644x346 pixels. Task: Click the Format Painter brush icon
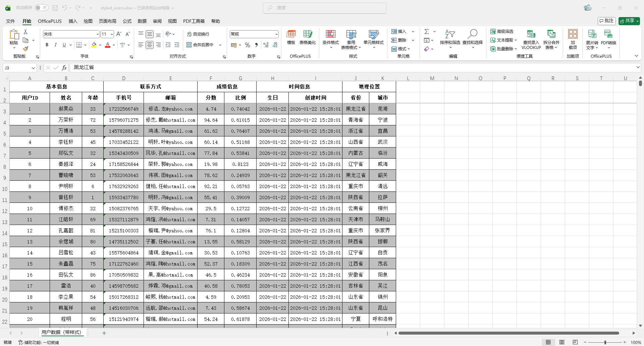[x=25, y=49]
